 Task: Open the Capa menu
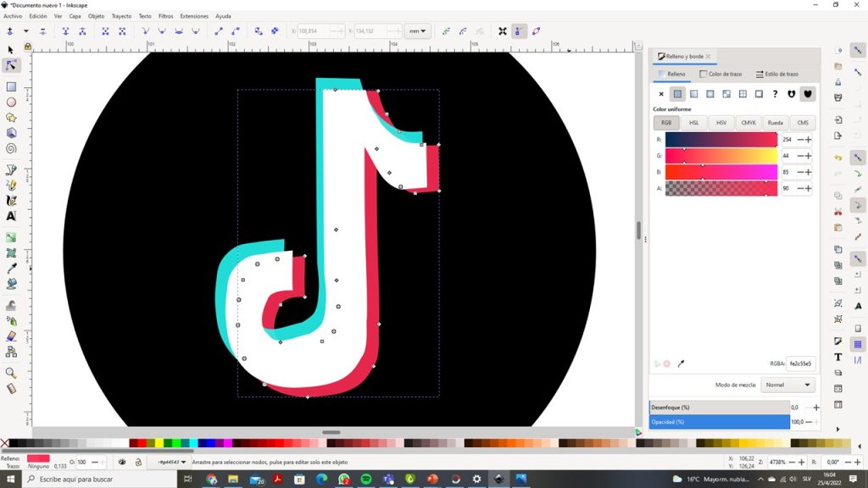coord(75,16)
